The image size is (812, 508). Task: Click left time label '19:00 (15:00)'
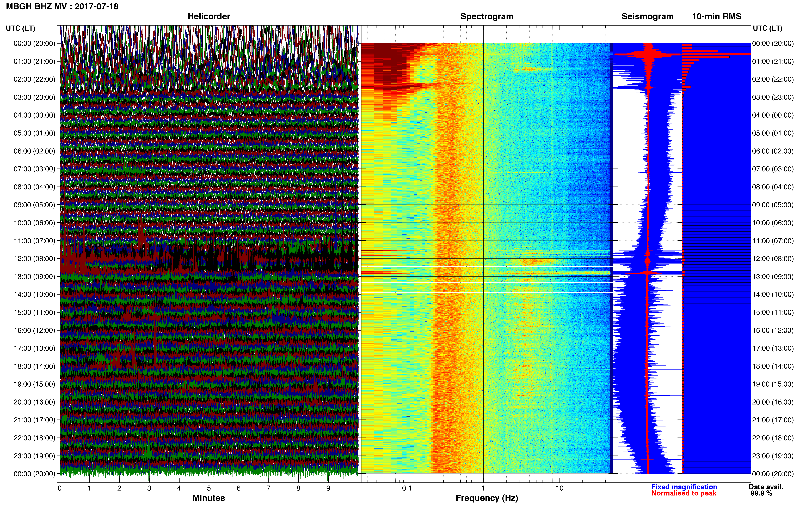(x=34, y=384)
